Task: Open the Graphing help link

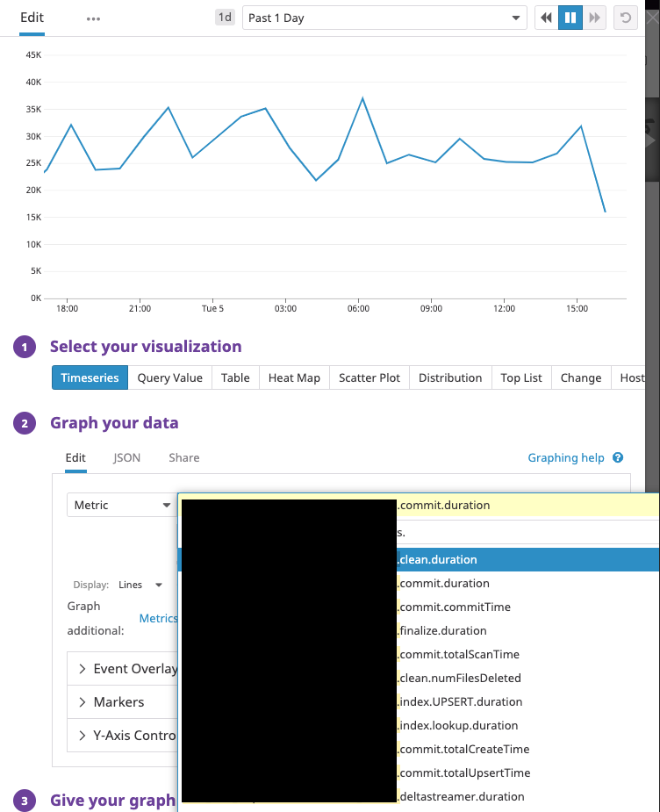Action: [x=566, y=457]
